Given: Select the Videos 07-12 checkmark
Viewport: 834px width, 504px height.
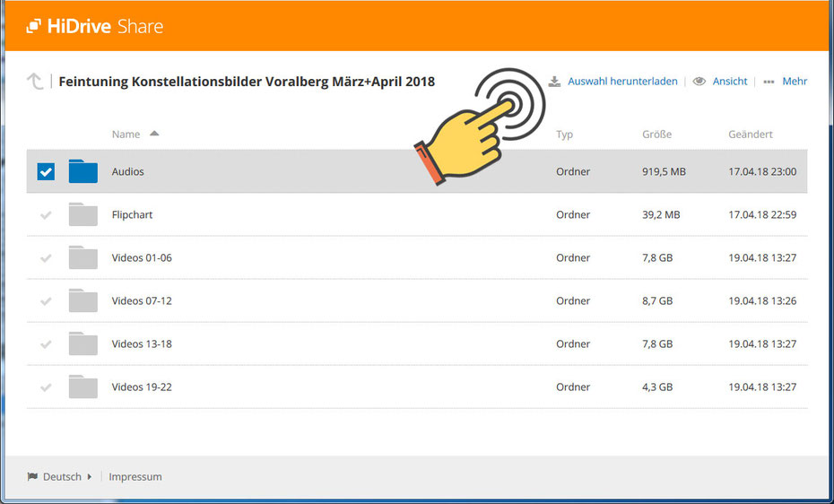Looking at the screenshot, I should pyautogui.click(x=46, y=301).
